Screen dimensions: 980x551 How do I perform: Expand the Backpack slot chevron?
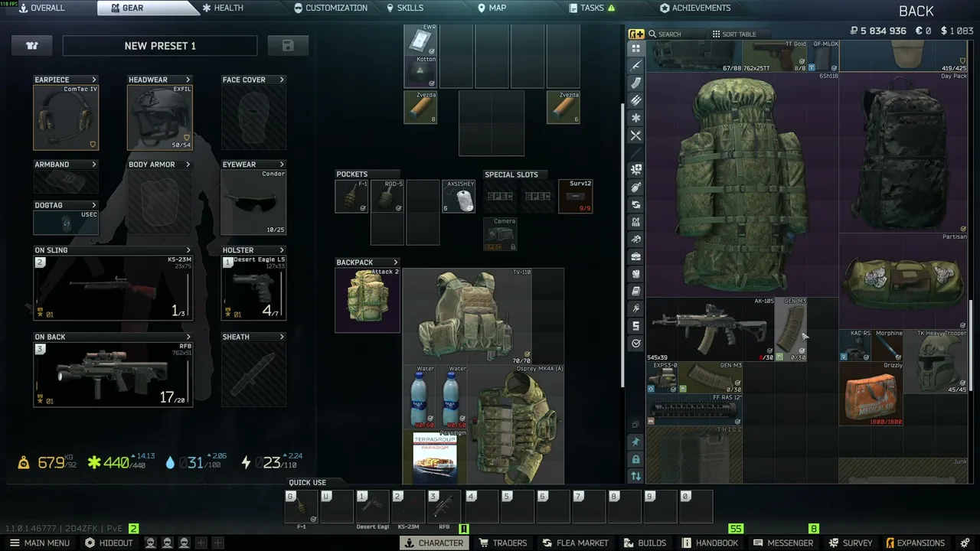point(395,262)
